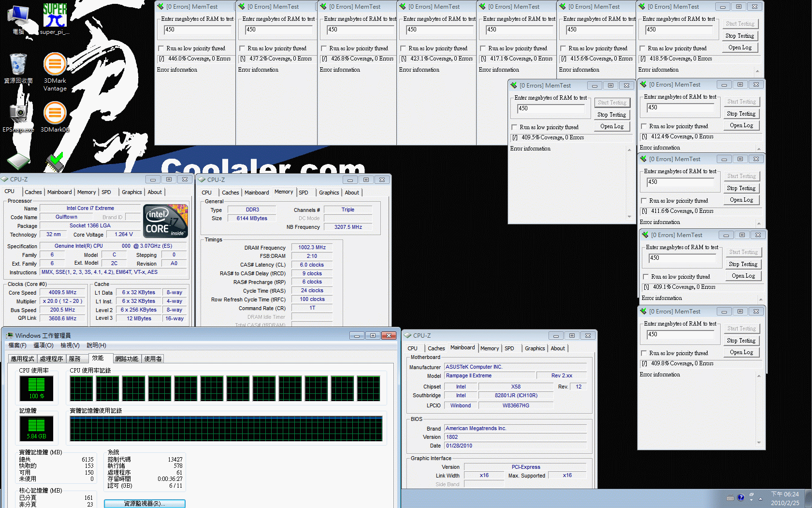Click the Rampage II Extreme model field
Viewport: 812px width, 508px height.
point(490,375)
